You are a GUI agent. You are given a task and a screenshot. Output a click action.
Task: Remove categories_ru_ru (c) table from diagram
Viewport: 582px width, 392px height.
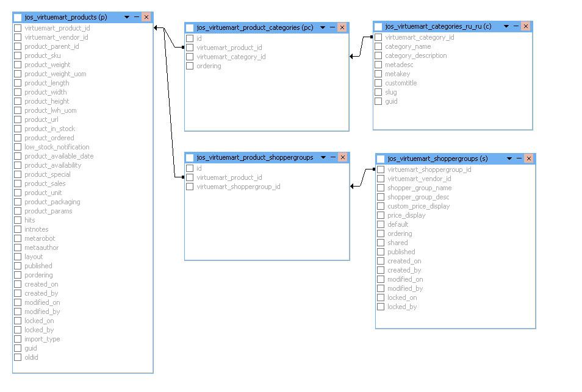(x=526, y=26)
